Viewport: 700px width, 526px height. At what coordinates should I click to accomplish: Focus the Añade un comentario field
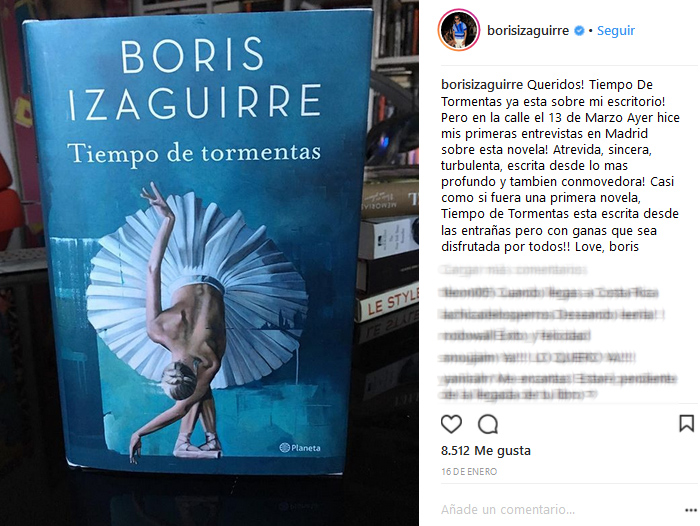point(559,509)
